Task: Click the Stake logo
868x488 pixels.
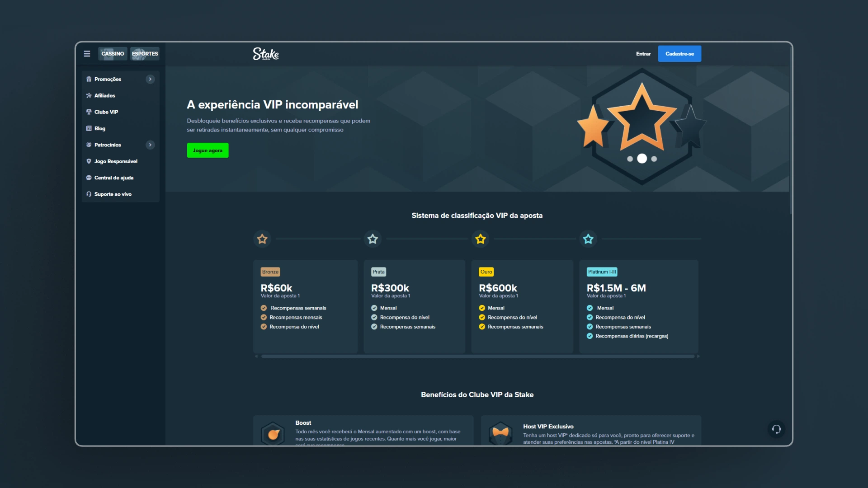Action: (266, 54)
